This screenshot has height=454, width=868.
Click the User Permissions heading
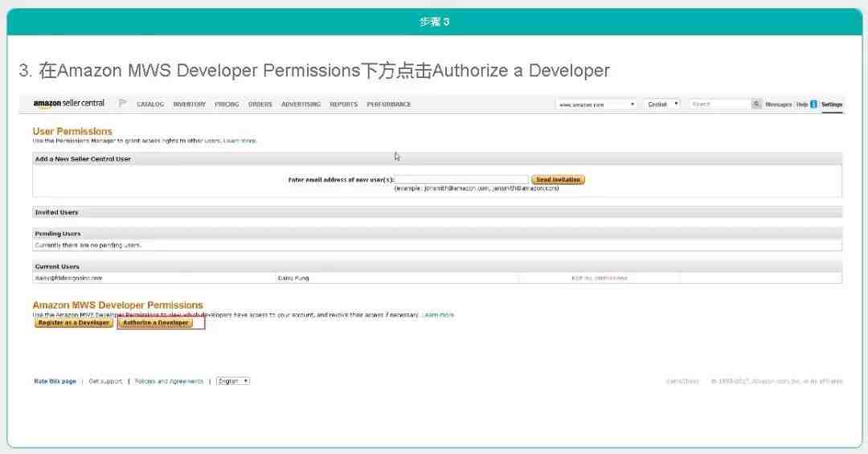click(x=72, y=131)
